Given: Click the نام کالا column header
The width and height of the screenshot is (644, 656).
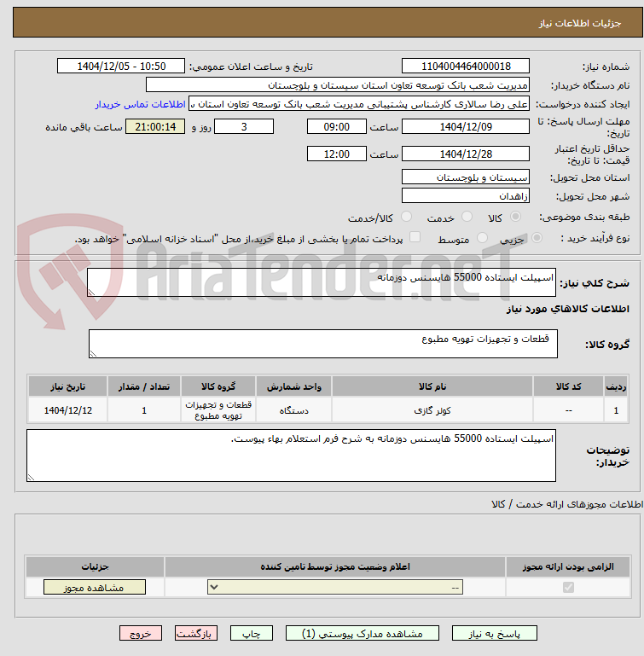Looking at the screenshot, I should (432, 386).
